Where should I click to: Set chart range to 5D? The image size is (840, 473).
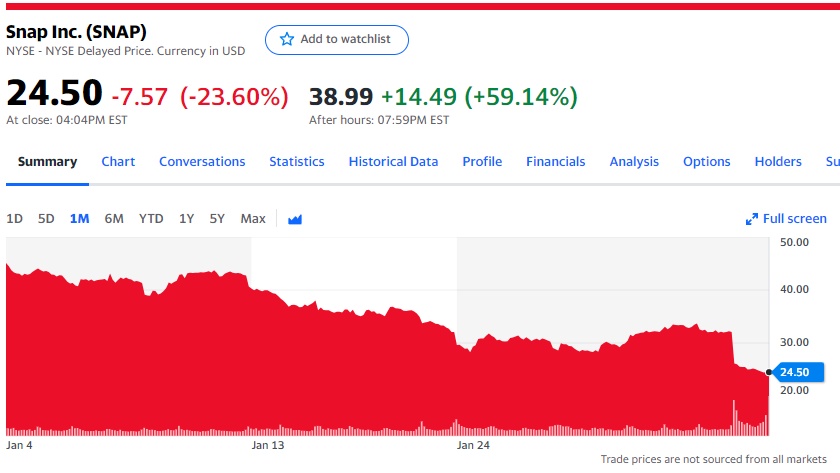point(46,219)
